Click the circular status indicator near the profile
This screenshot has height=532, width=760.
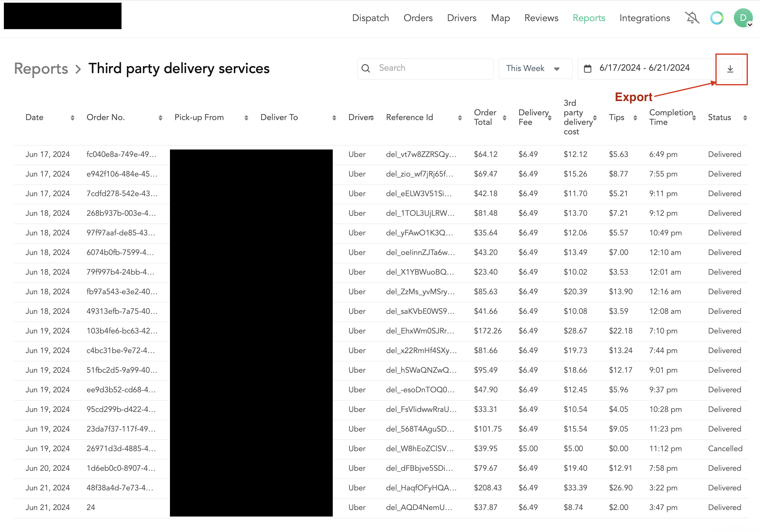pyautogui.click(x=717, y=18)
